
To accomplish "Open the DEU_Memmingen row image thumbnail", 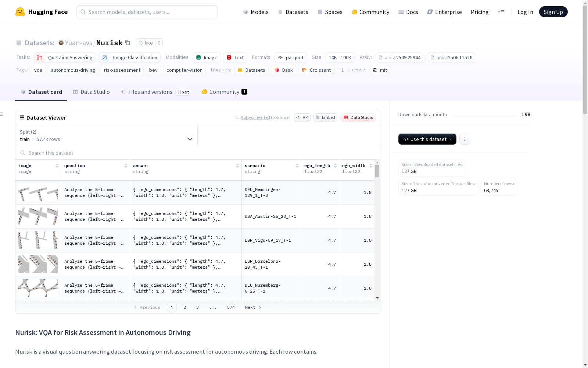I will 38,192.
